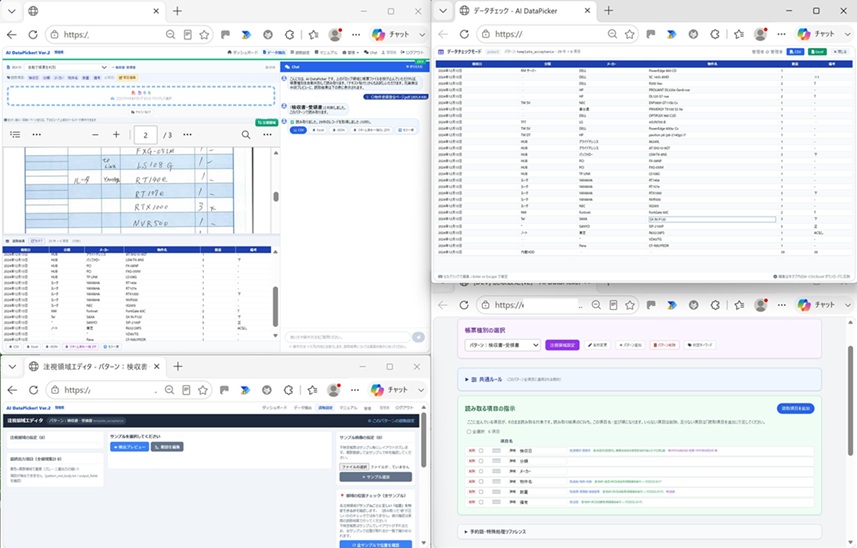The height and width of the screenshot is (548, 857).
Task: Favorite page star icon in top-left address bar
Action: 204,34
